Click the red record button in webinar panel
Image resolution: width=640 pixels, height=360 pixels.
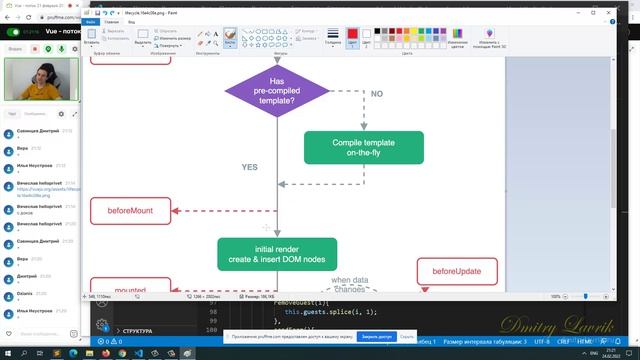pos(35,49)
